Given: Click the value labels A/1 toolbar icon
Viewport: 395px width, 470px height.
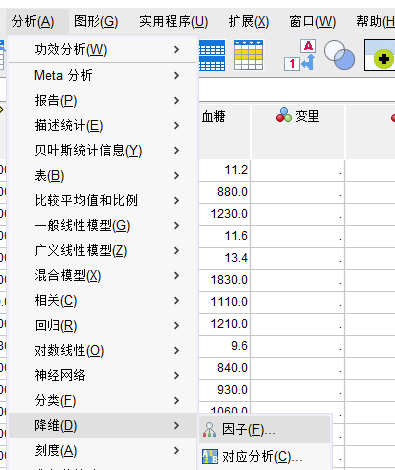Looking at the screenshot, I should pyautogui.click(x=300, y=55).
